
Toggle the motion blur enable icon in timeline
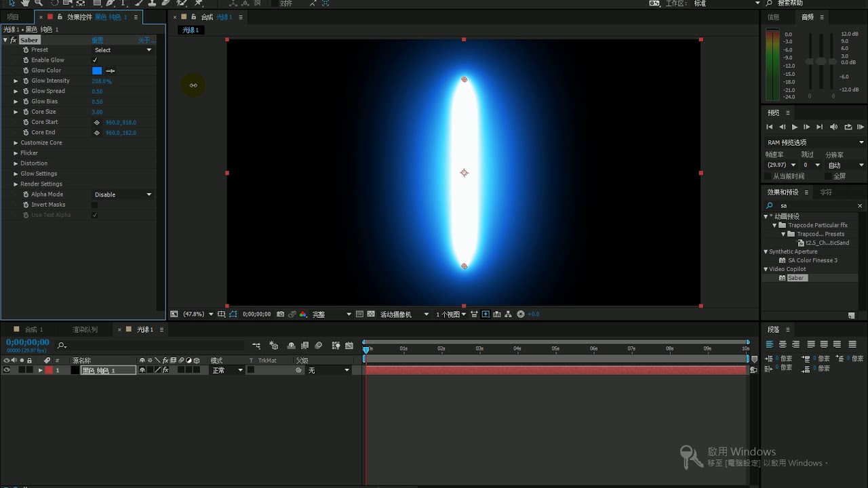319,346
